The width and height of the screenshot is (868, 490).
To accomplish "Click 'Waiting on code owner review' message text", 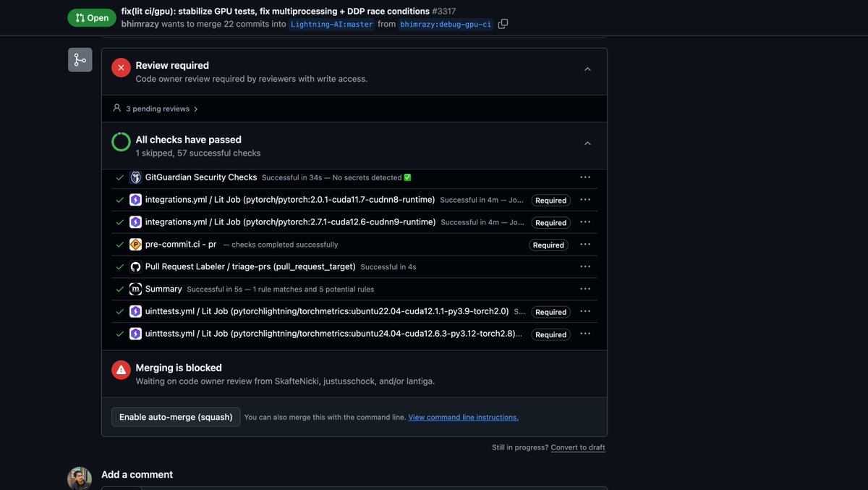I will pyautogui.click(x=285, y=381).
